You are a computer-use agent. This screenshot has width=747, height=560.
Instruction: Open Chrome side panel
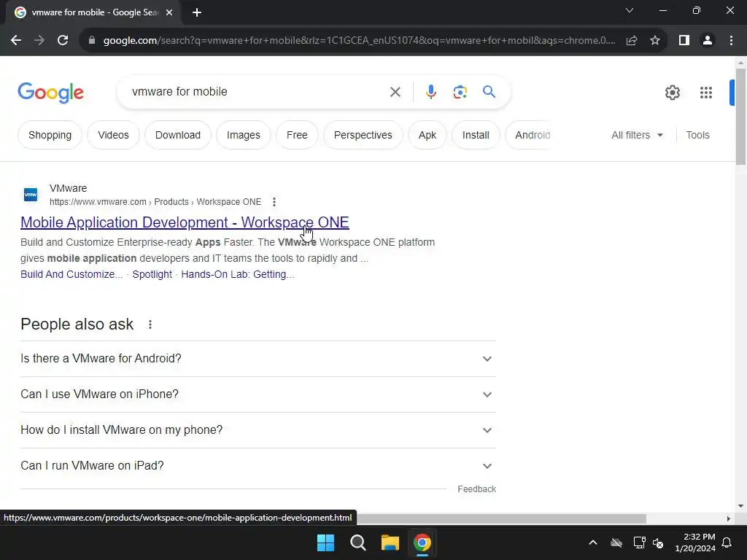tap(684, 41)
